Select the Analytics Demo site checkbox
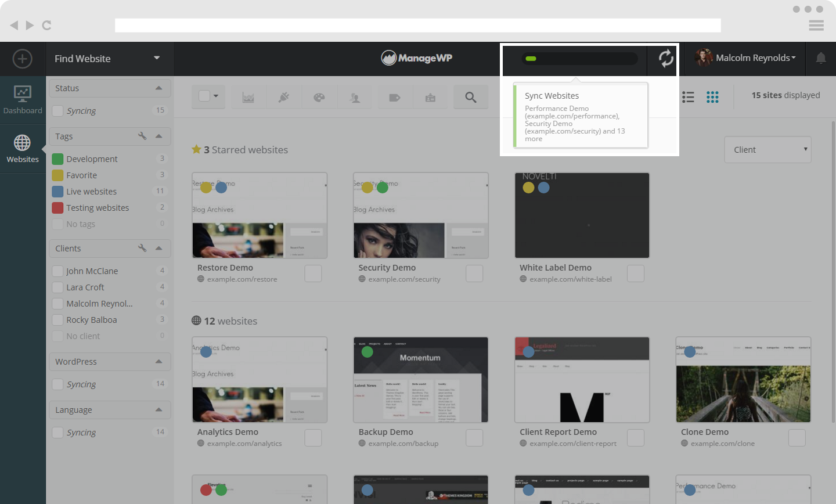The height and width of the screenshot is (504, 836). [x=313, y=438]
